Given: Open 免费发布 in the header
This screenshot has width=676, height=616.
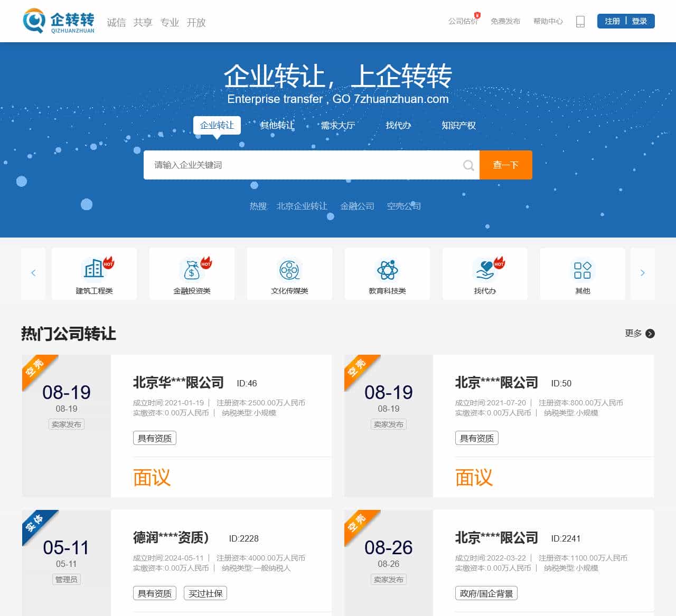Looking at the screenshot, I should pos(505,22).
